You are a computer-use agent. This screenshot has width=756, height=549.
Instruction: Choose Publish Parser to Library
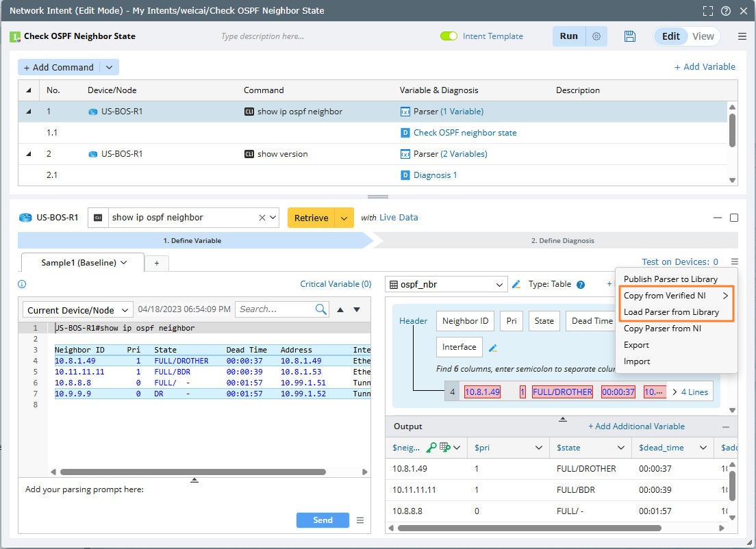[x=670, y=279]
